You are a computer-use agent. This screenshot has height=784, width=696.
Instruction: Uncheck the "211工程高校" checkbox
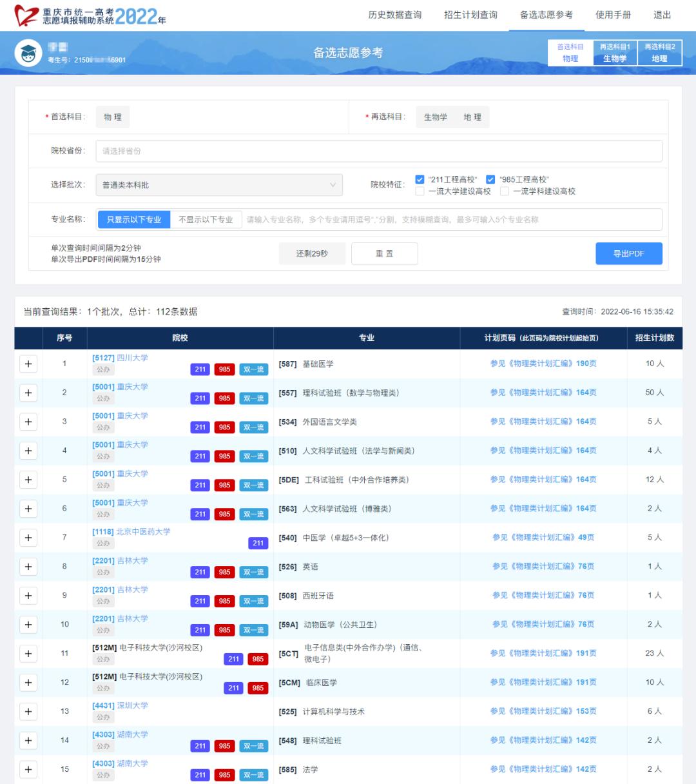pyautogui.click(x=420, y=180)
